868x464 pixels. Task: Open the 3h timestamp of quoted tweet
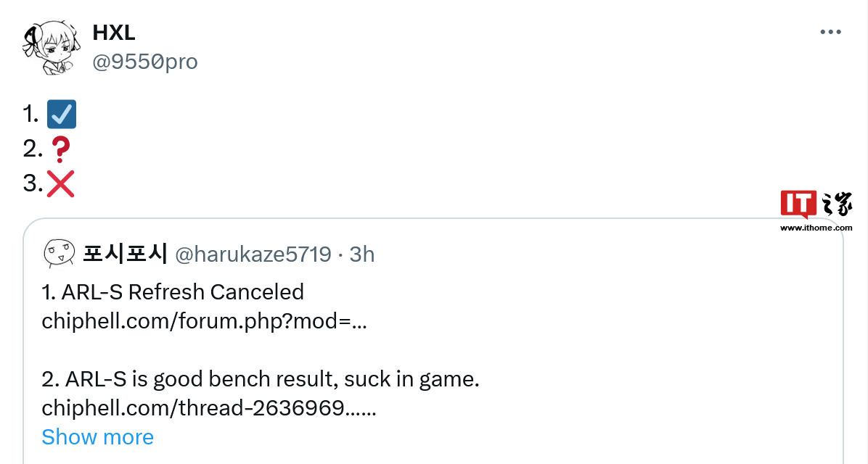[x=362, y=254]
